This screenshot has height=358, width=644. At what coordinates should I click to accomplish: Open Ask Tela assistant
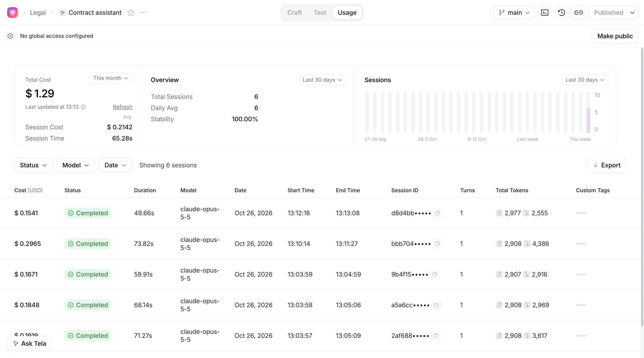coord(30,343)
